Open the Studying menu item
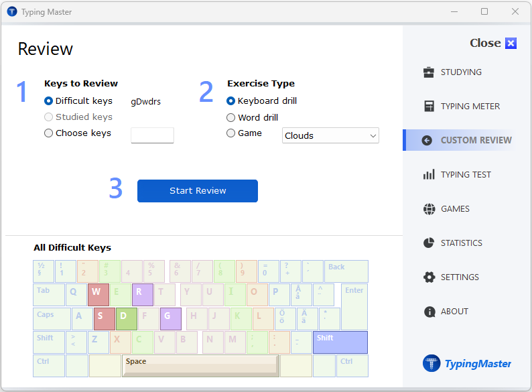Screen dimensions: 532x392 [461, 72]
